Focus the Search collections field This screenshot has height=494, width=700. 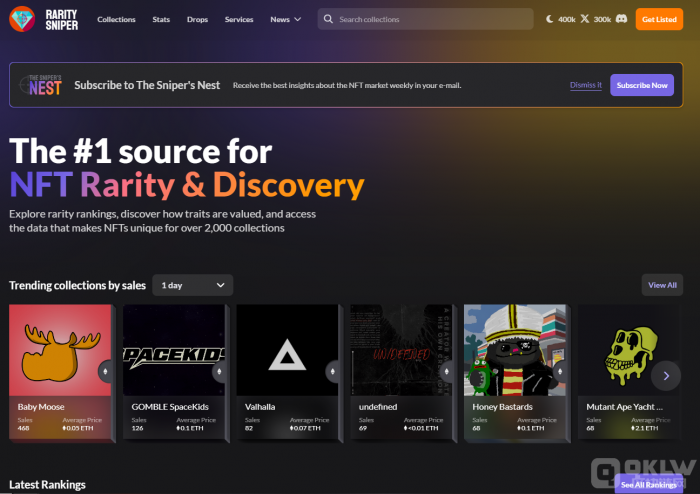pos(425,19)
